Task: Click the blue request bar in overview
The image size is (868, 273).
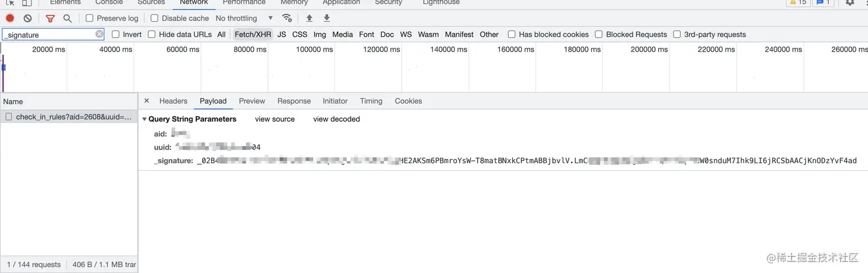Action: click(x=3, y=68)
